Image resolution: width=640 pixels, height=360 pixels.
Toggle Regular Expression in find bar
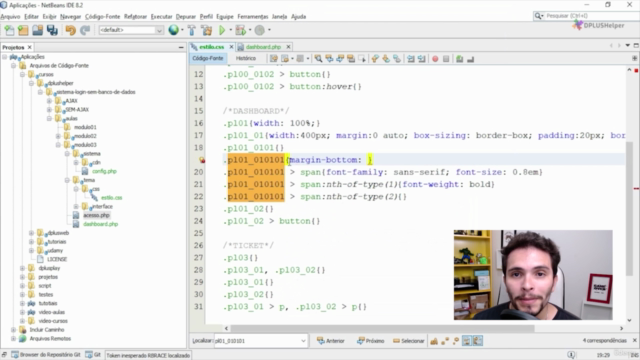pyautogui.click(x=456, y=341)
